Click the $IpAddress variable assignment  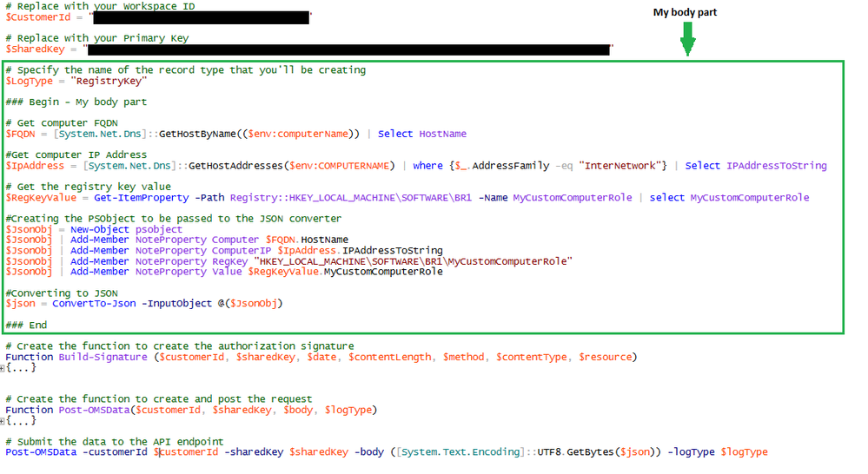[x=35, y=166]
